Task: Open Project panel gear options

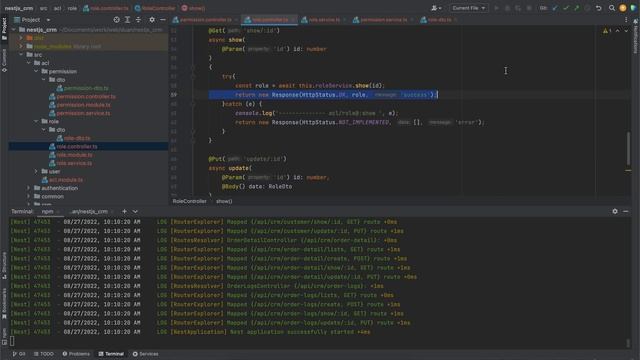Action: coord(152,20)
